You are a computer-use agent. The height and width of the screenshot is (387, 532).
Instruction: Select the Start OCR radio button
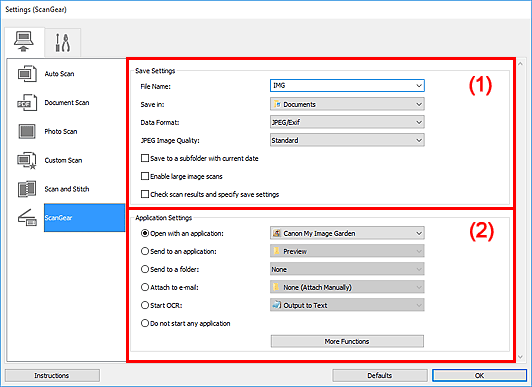tap(145, 305)
